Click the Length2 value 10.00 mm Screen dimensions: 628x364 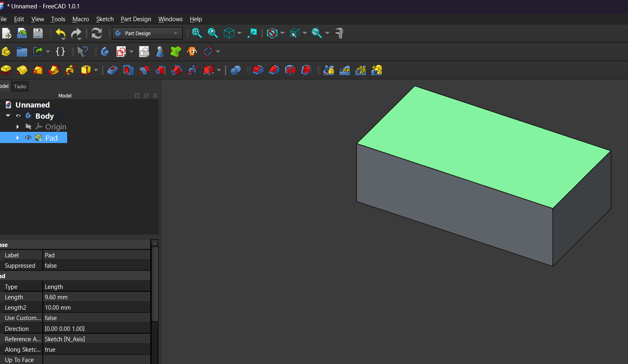point(97,308)
